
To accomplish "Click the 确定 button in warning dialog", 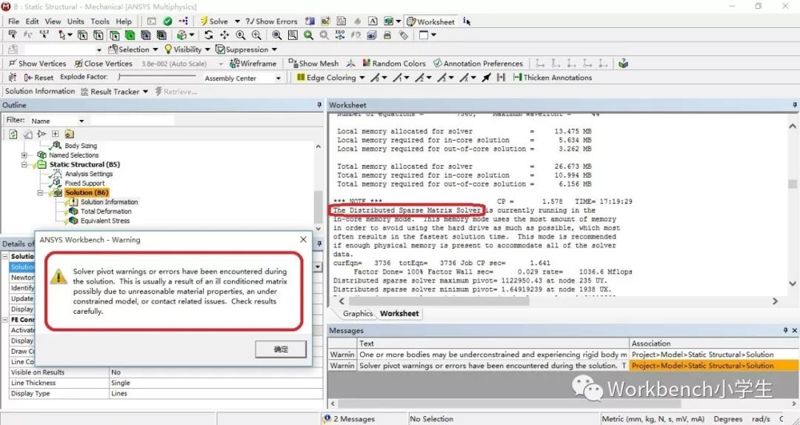I will (x=281, y=349).
